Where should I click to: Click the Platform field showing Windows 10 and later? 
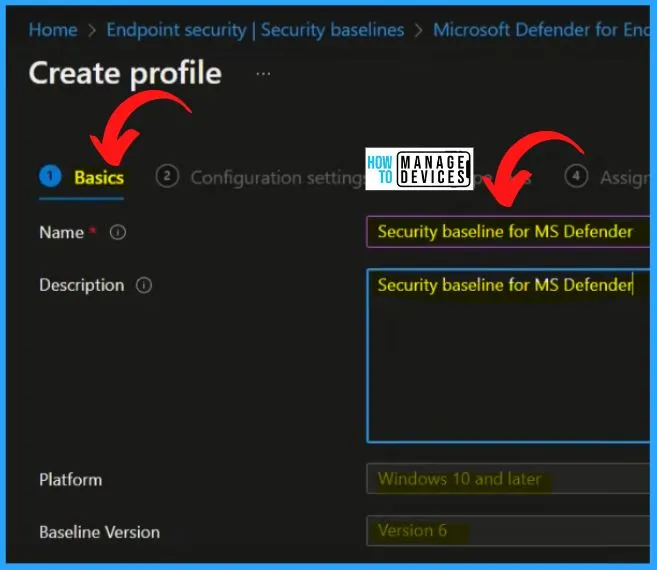click(x=508, y=479)
